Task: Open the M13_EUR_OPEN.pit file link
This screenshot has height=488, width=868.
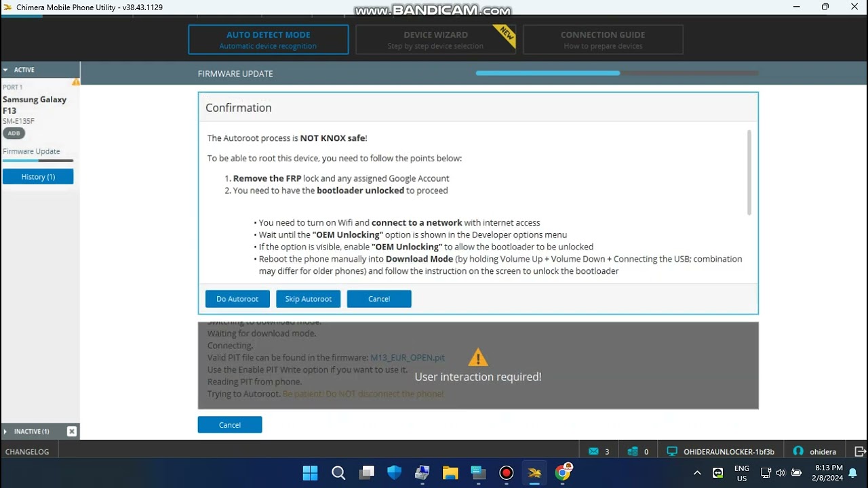Action: pos(408,358)
